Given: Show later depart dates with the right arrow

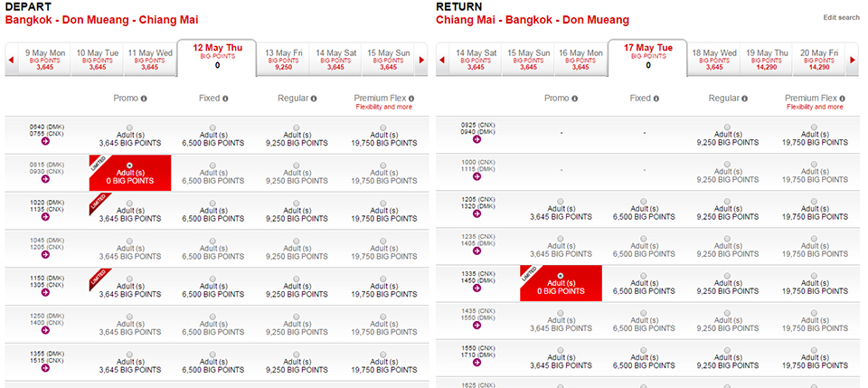Looking at the screenshot, I should coord(420,60).
